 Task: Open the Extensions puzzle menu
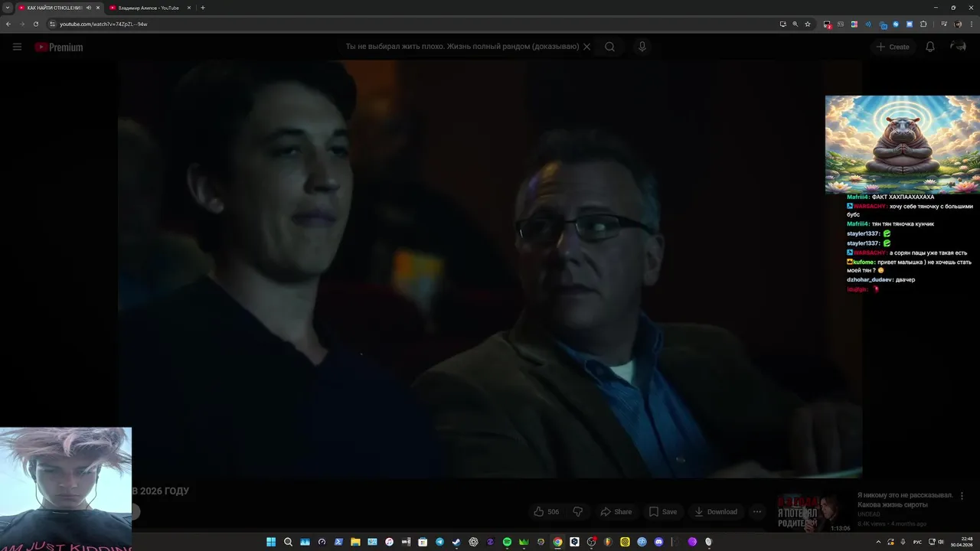coord(923,24)
